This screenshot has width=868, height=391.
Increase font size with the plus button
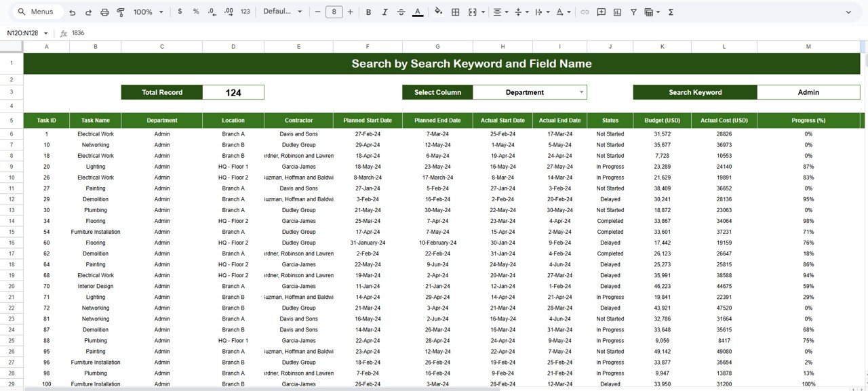click(351, 12)
